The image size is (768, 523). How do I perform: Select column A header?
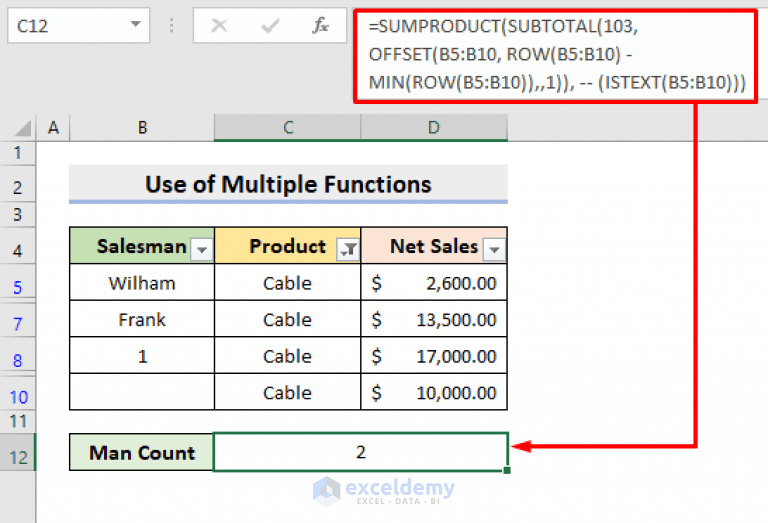[53, 128]
